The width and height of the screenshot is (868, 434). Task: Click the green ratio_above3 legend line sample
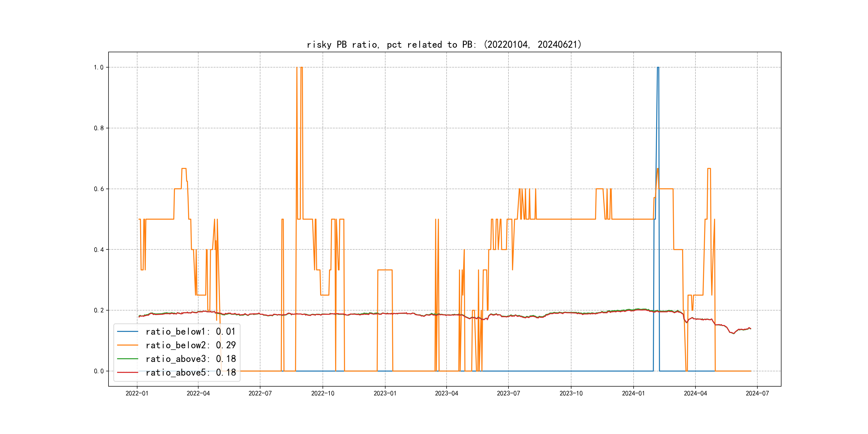pyautogui.click(x=127, y=359)
